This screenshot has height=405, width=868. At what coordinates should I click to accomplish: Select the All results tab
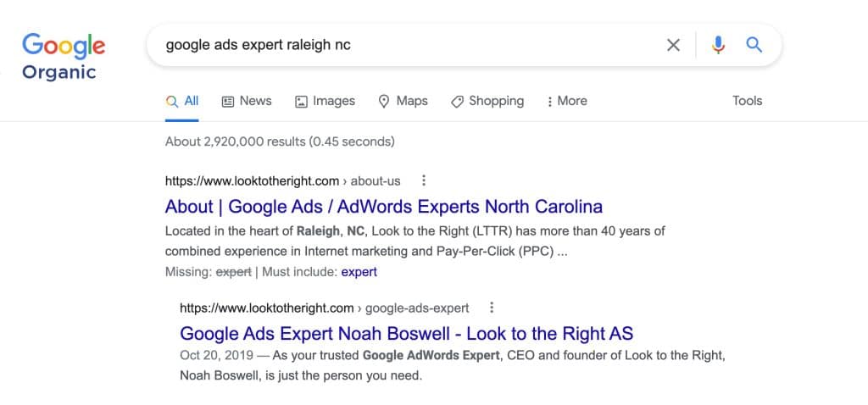[x=183, y=101]
